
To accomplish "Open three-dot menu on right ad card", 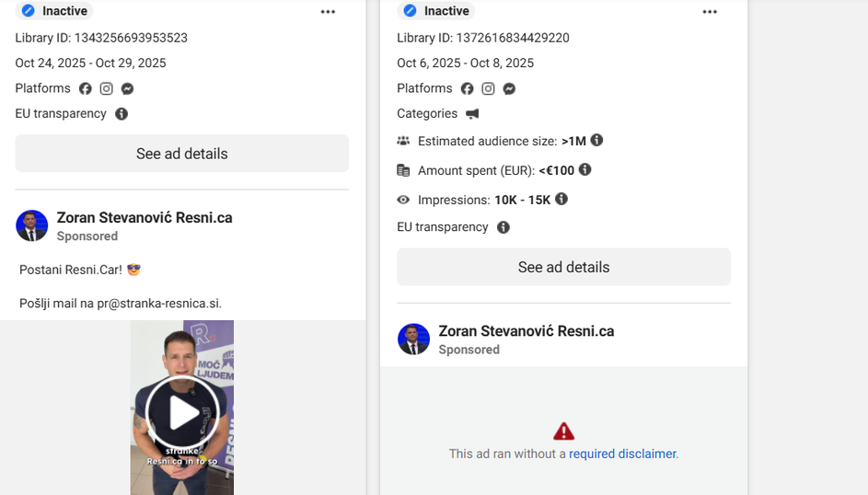I will 710,12.
